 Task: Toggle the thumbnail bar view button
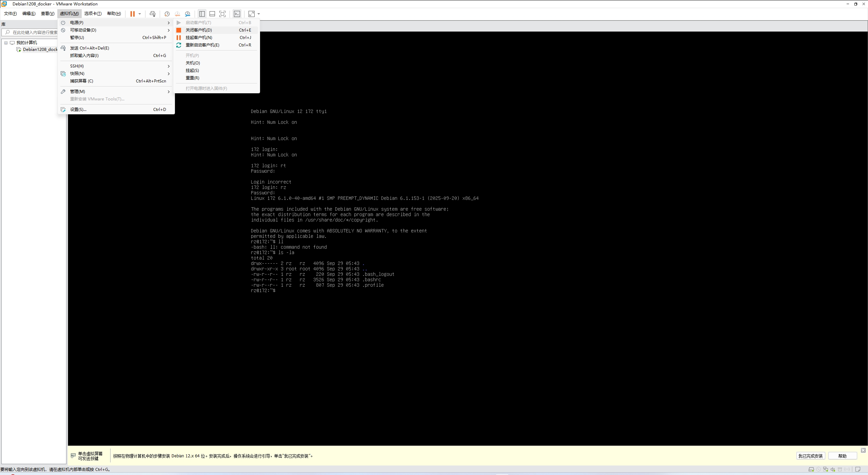pyautogui.click(x=212, y=14)
